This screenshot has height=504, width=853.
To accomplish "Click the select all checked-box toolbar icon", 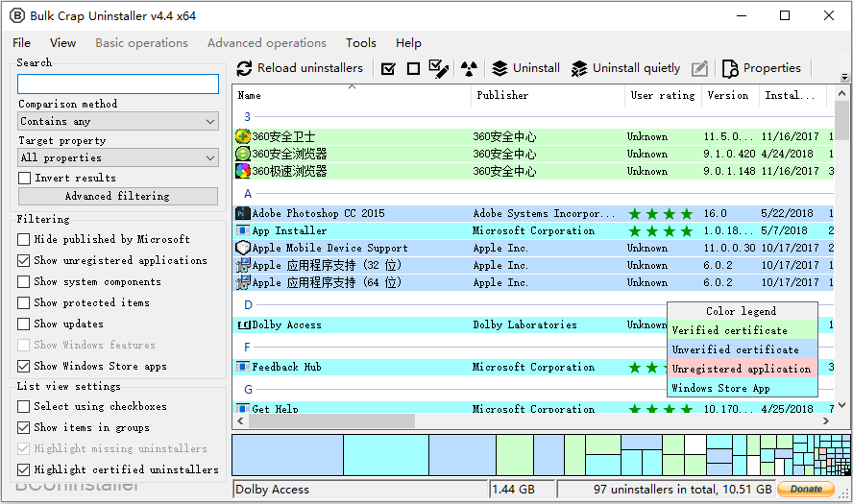I will tap(388, 69).
